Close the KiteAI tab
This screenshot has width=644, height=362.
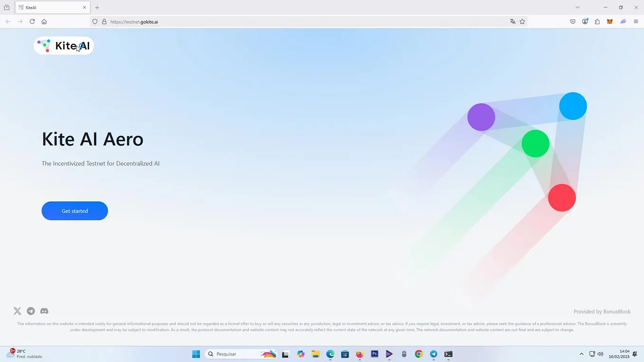coord(84,8)
